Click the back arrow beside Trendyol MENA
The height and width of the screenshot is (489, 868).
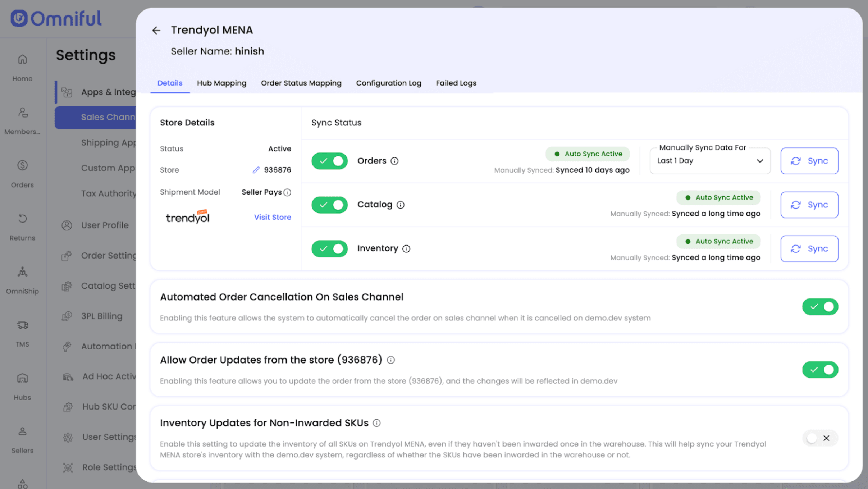tap(156, 31)
